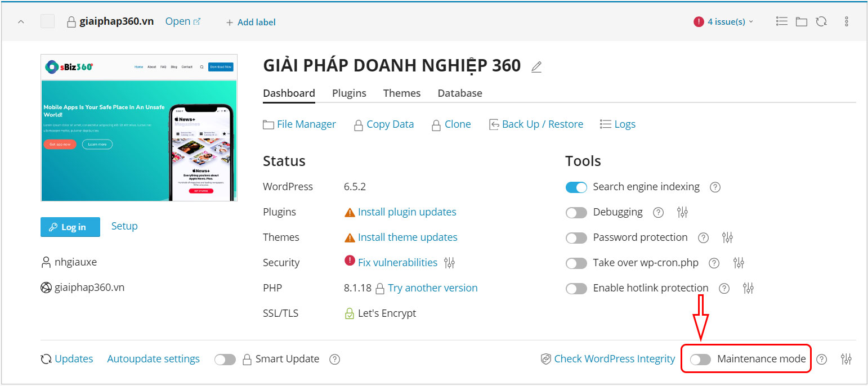Screen dimensions: 868x386
Task: Tick the site selection checkbox
Action: 47,21
